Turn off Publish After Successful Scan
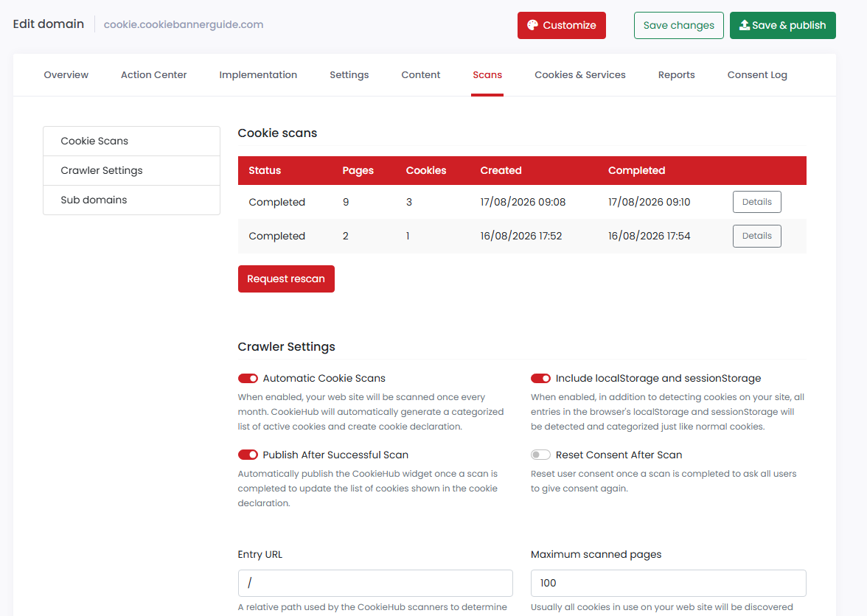 (x=248, y=455)
